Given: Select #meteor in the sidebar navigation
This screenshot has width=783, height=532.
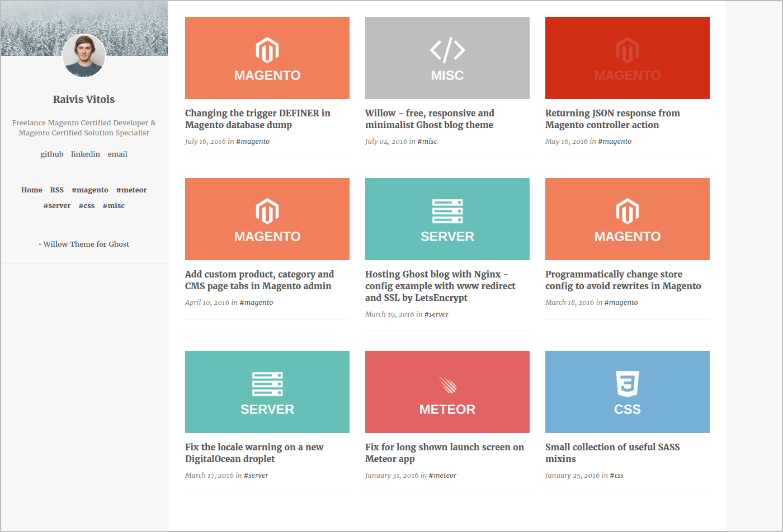Looking at the screenshot, I should (131, 190).
